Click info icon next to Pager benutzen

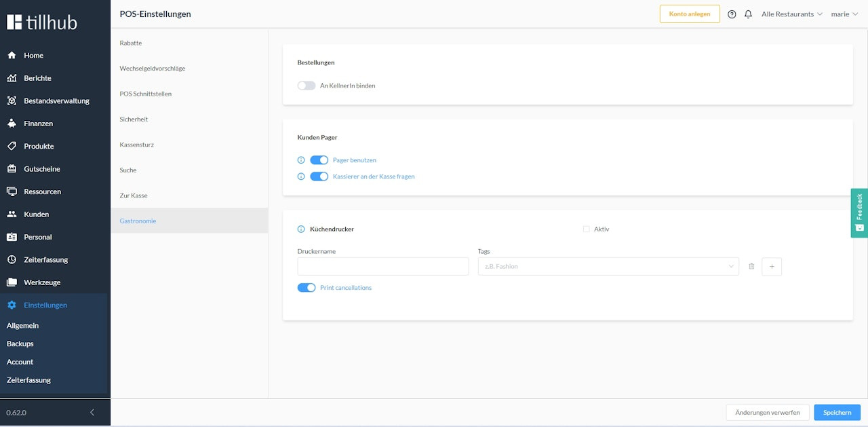pyautogui.click(x=301, y=160)
